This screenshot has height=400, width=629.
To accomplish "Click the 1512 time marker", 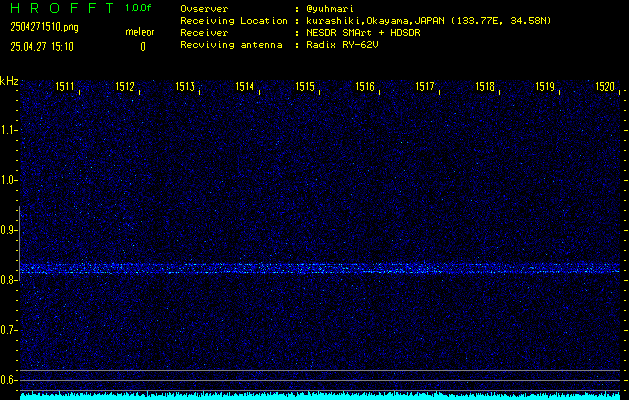I will point(125,87).
